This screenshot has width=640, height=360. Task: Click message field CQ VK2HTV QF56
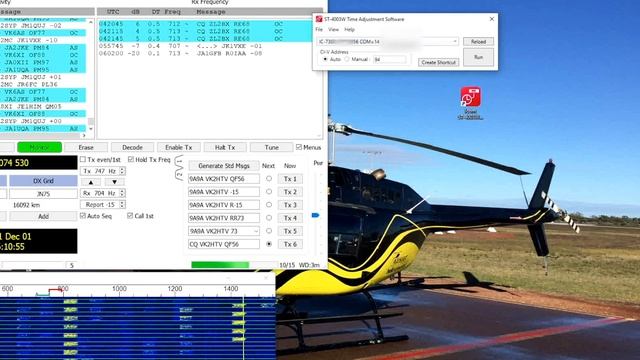click(x=224, y=244)
